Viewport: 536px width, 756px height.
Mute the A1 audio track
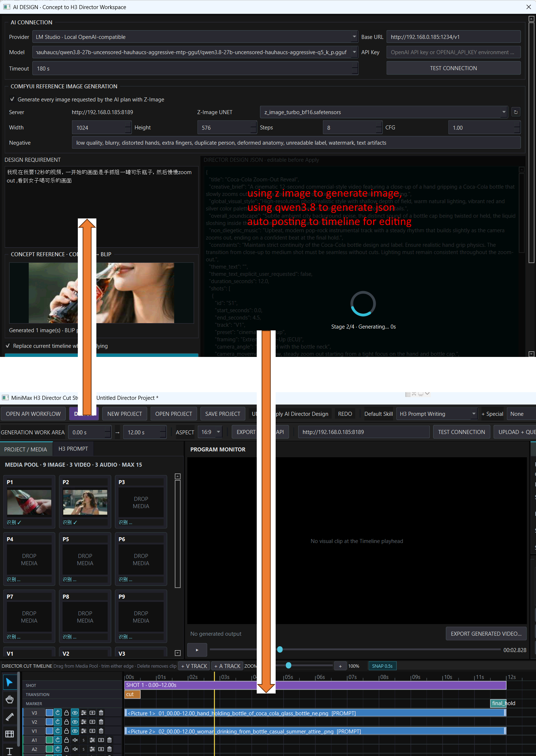click(75, 740)
